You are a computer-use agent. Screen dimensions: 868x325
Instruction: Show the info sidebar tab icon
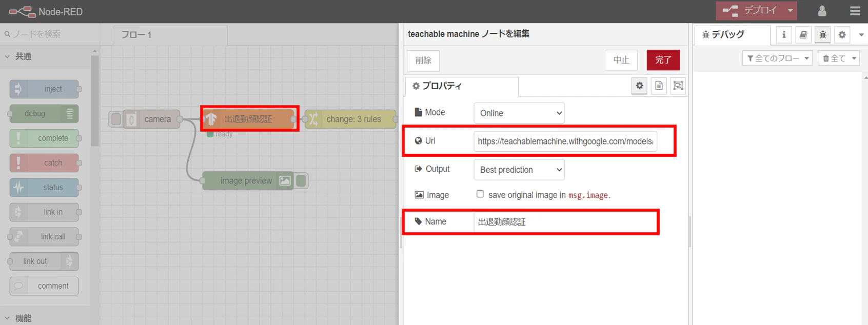coord(784,34)
